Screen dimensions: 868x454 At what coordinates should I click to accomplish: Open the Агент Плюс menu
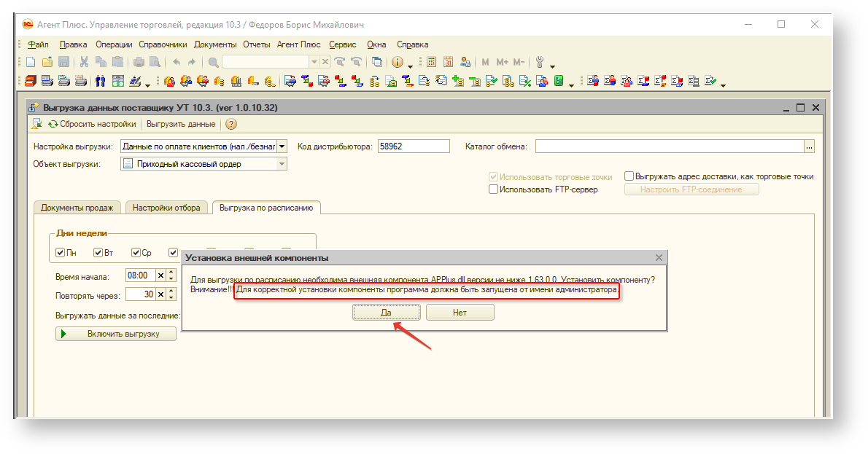click(x=298, y=44)
